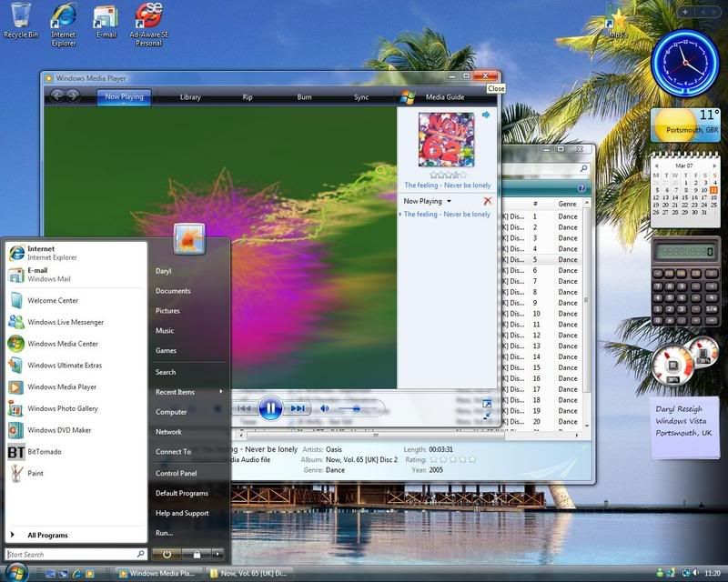Click the Windows Start orb
Screen dimensions: 728x582
point(15,573)
